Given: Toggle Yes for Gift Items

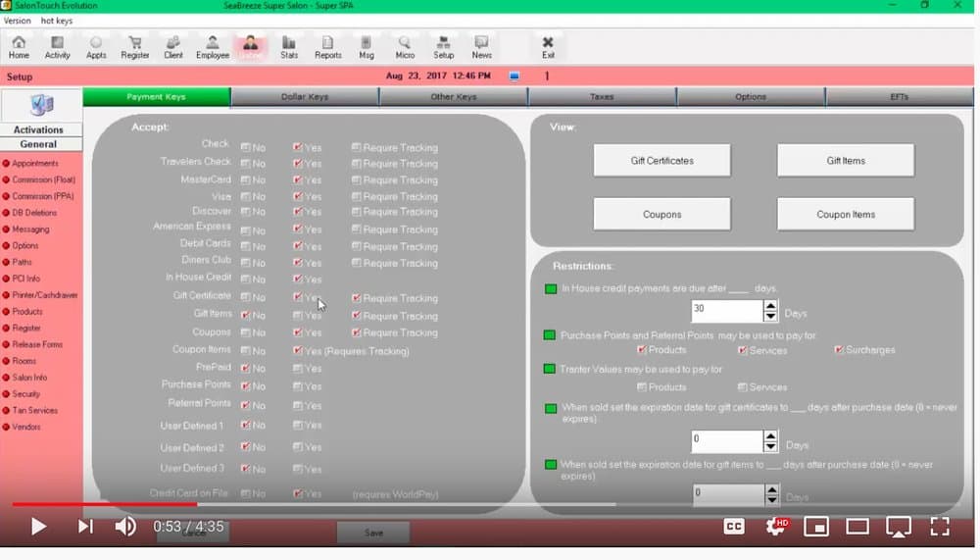Looking at the screenshot, I should click(298, 316).
